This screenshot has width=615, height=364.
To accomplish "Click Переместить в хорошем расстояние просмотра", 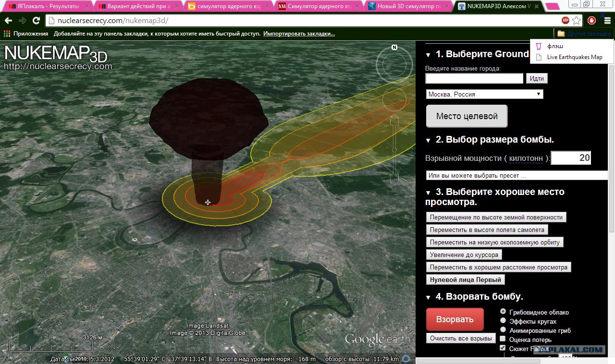I will (499, 267).
